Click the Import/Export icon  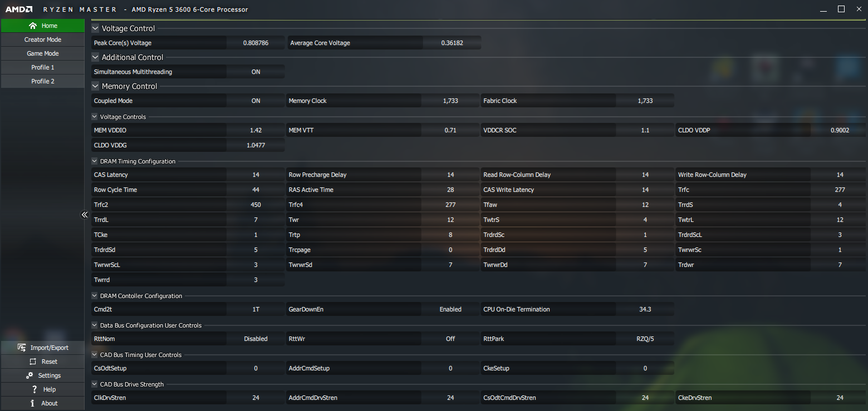point(22,348)
